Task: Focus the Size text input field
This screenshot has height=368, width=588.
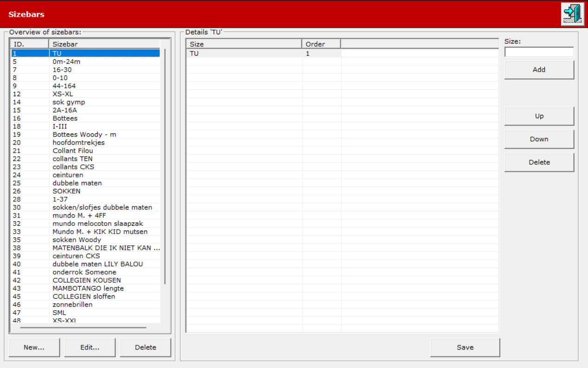Action: click(x=539, y=52)
